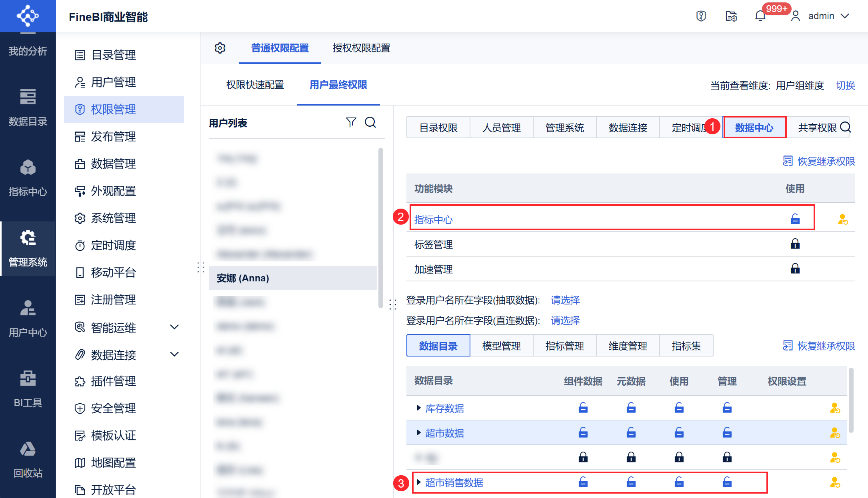
Task: Click the 切换 dimension link
Action: click(x=845, y=85)
